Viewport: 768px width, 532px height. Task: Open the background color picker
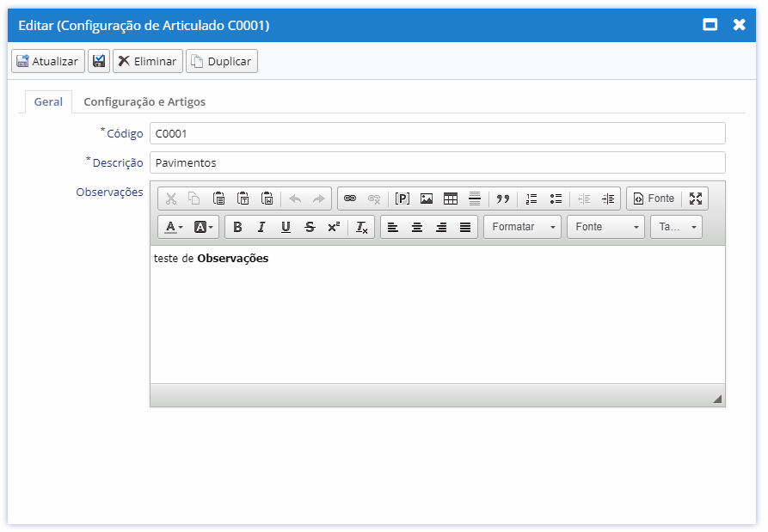coord(203,227)
